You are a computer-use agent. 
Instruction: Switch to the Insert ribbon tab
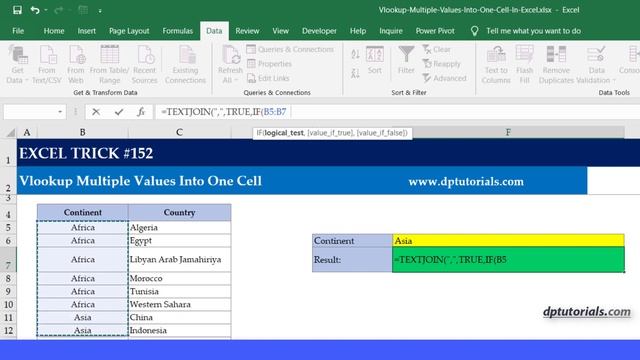pos(87,31)
